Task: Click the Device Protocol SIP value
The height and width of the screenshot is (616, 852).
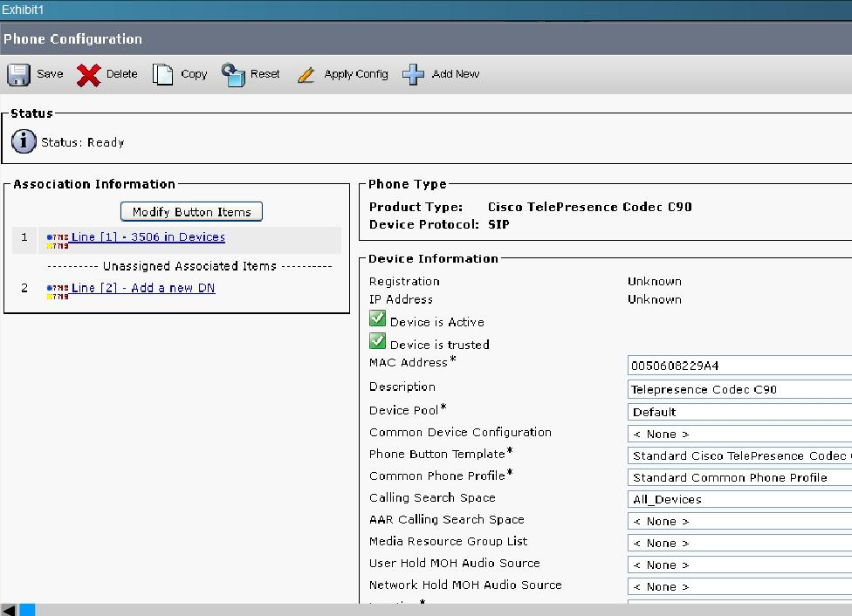Action: coord(498,224)
